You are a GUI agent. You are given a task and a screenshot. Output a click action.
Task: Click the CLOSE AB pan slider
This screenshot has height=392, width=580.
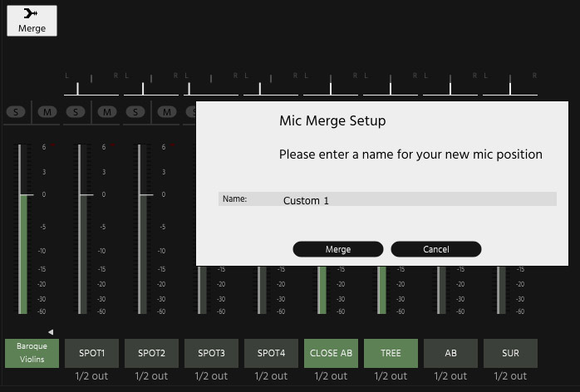(x=331, y=88)
